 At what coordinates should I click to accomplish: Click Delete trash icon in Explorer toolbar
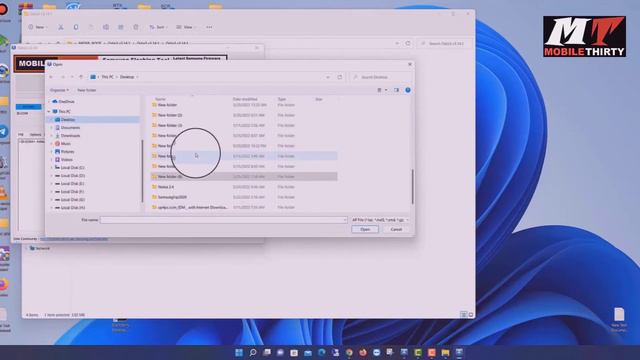136,27
